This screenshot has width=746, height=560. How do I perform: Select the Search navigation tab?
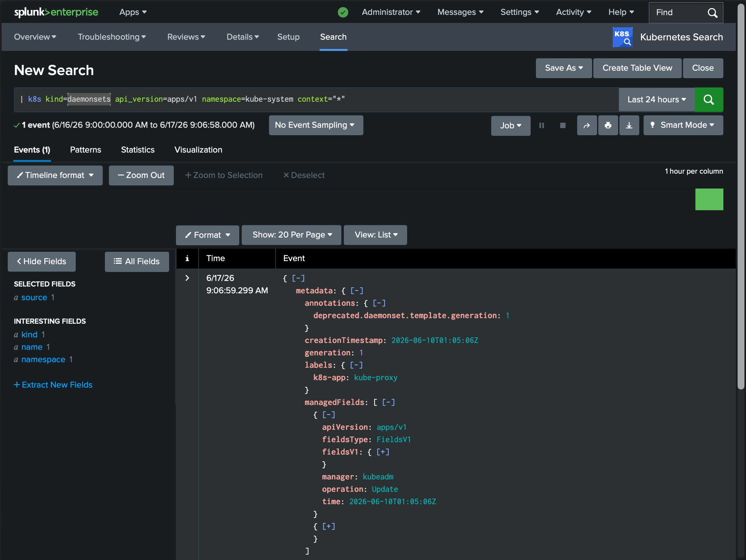coord(333,37)
